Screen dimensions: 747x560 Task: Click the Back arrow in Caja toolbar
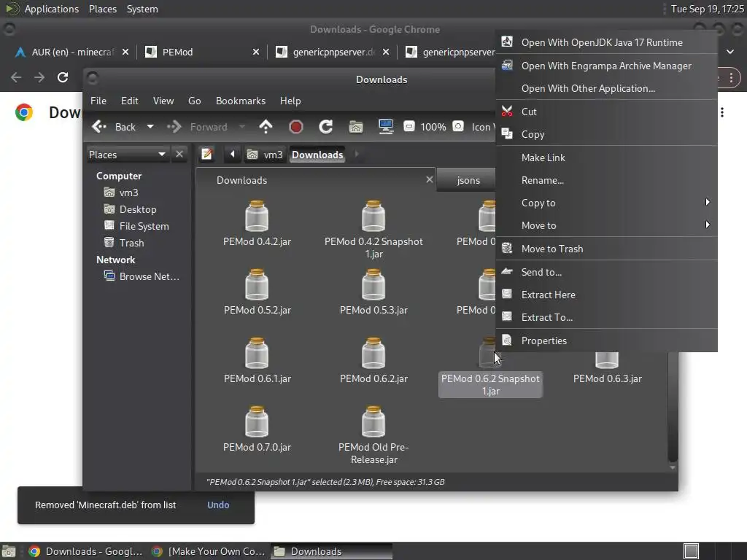[x=99, y=127]
